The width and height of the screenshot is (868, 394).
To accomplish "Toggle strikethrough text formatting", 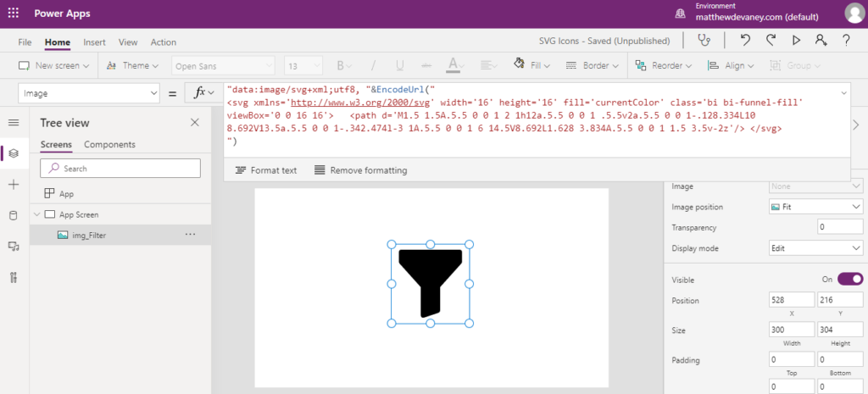I will tap(426, 66).
